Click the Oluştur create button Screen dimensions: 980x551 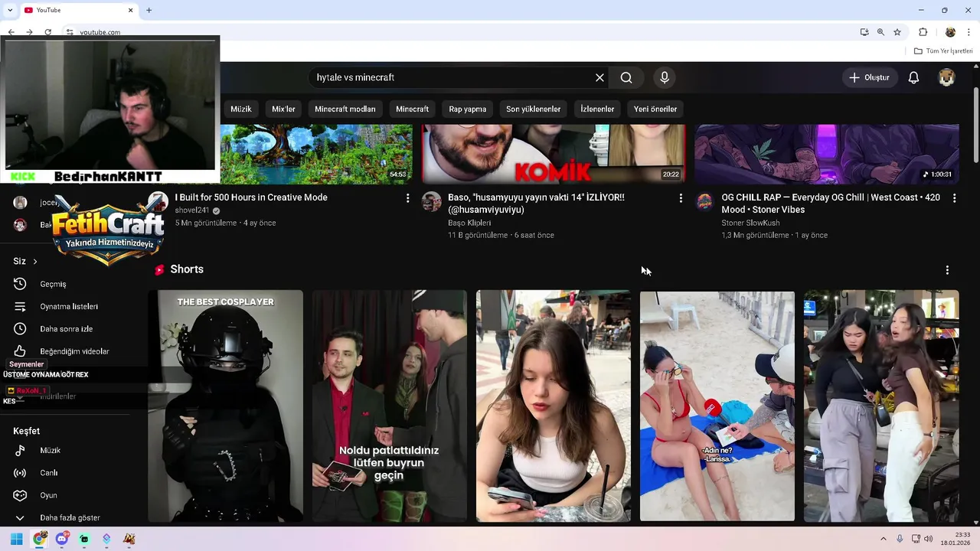coord(869,77)
